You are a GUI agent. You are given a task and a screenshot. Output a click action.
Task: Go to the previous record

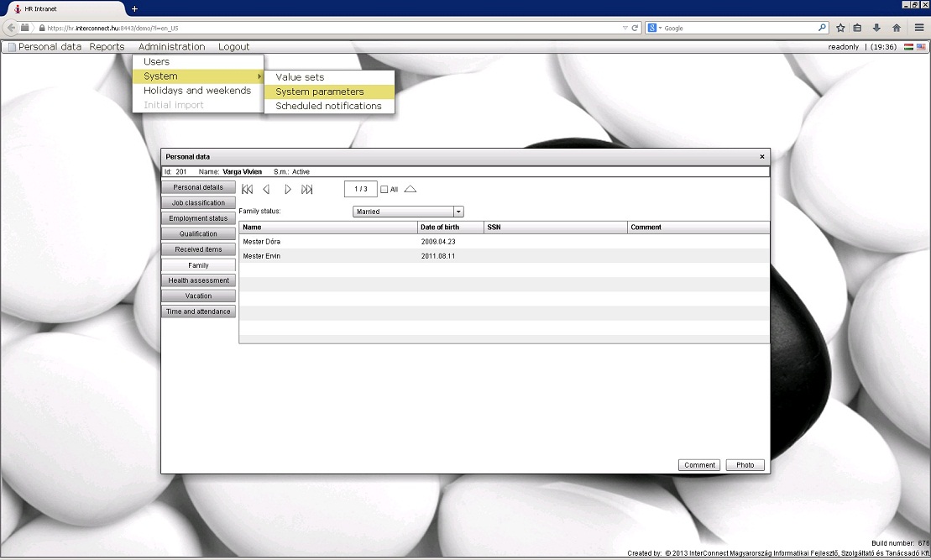[266, 190]
